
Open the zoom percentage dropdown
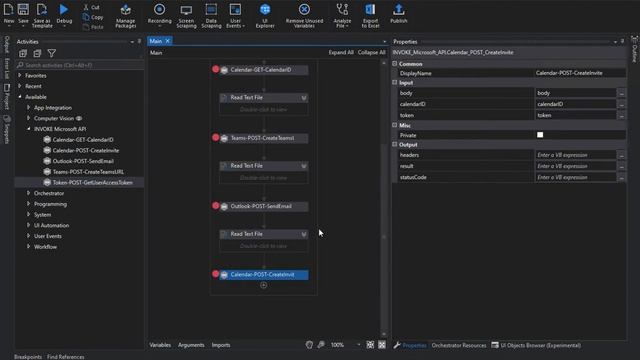coord(359,345)
